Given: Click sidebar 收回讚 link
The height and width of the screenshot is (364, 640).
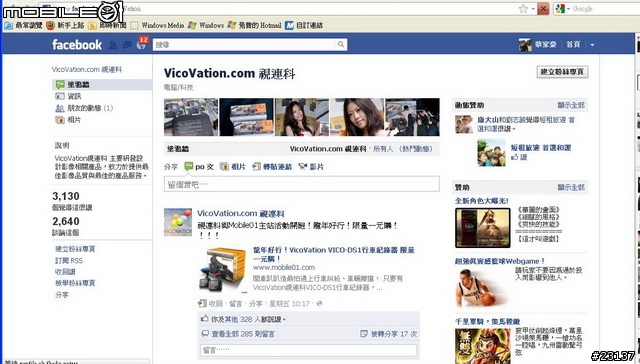Looking at the screenshot, I should click(65, 272).
